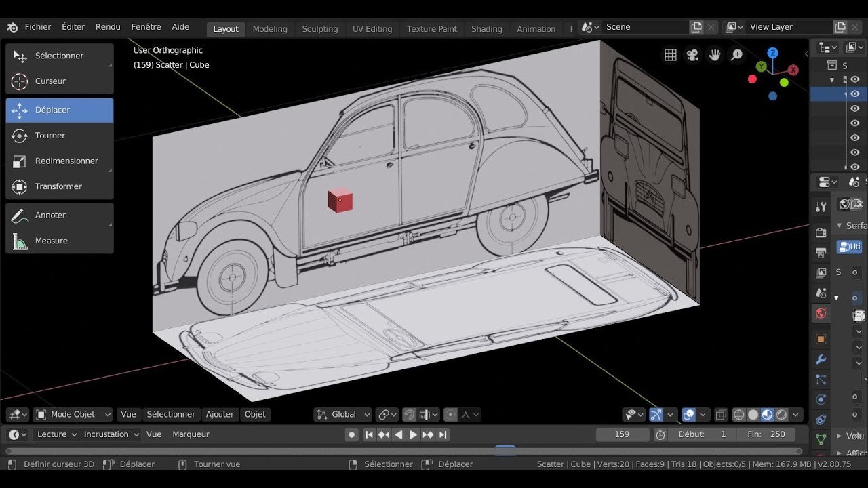The height and width of the screenshot is (488, 868).
Task: Choose the Déplacer move tool
Action: point(60,110)
